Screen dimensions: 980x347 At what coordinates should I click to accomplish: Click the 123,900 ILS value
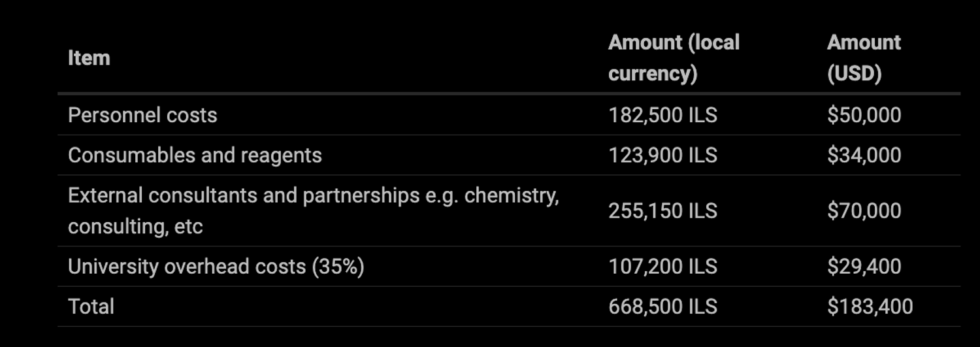coord(662,155)
